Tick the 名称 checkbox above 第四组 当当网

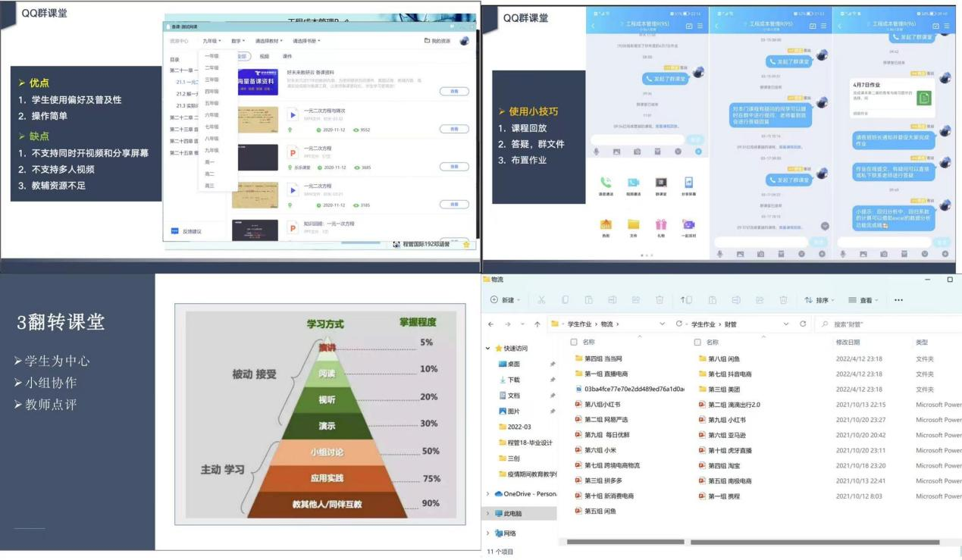574,342
